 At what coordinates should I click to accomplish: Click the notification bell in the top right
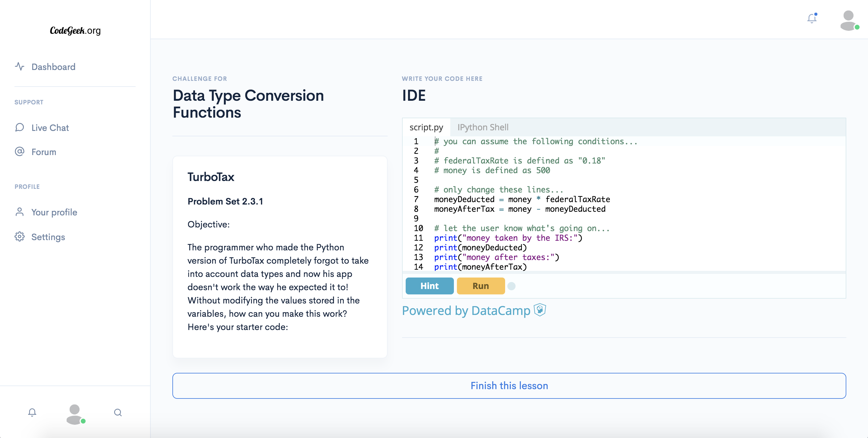point(811,18)
